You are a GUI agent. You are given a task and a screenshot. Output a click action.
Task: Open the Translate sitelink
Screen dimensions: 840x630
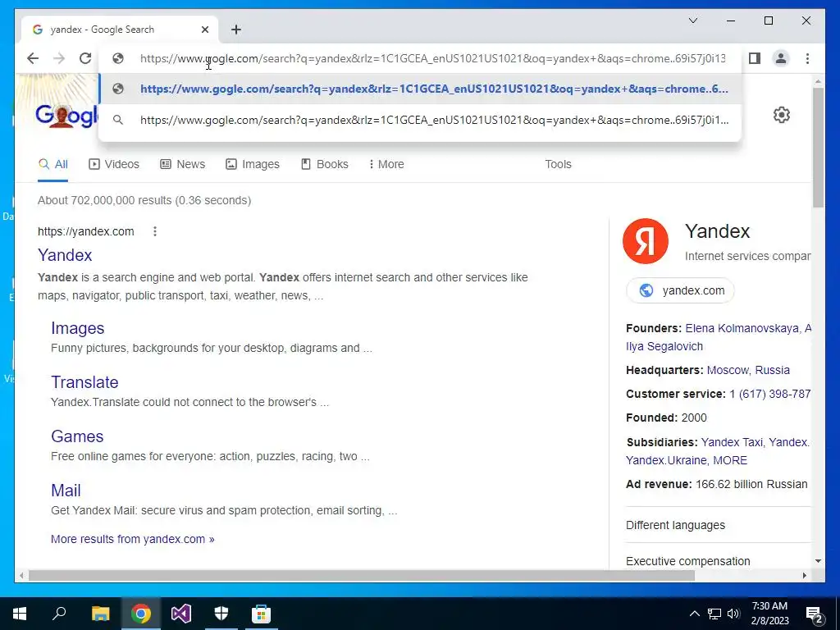coord(84,382)
